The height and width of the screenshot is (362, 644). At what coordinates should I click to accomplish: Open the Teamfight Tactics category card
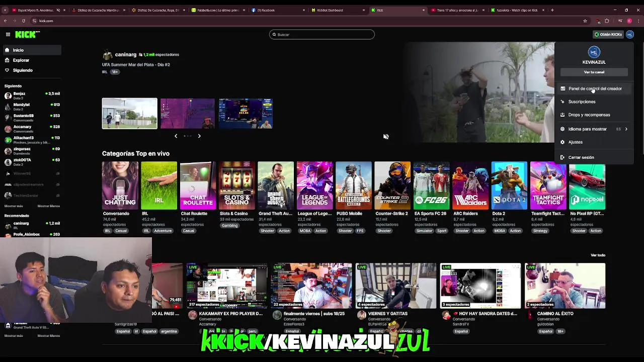[548, 185]
